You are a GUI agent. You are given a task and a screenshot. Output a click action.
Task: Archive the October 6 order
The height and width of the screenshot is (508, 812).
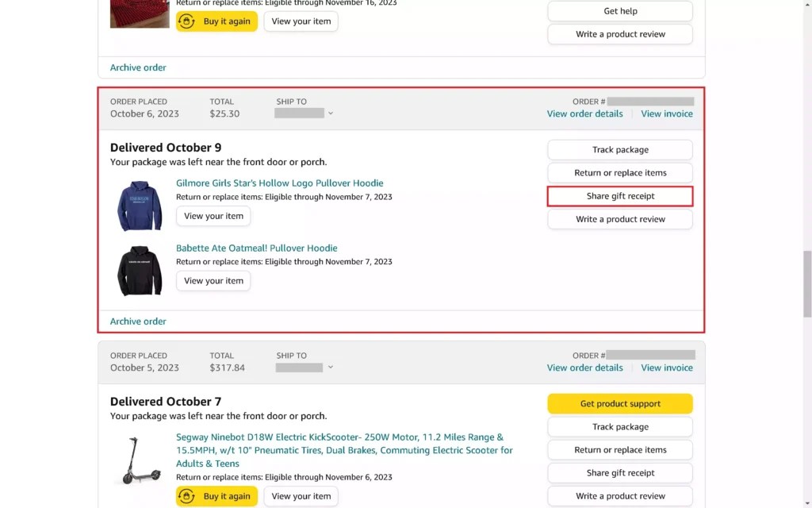click(x=138, y=321)
